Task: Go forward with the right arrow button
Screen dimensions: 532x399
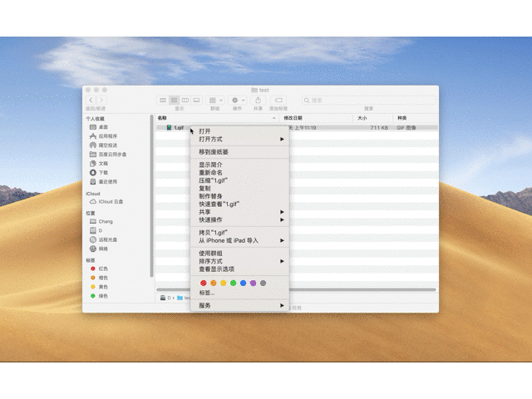Action: 101,100
